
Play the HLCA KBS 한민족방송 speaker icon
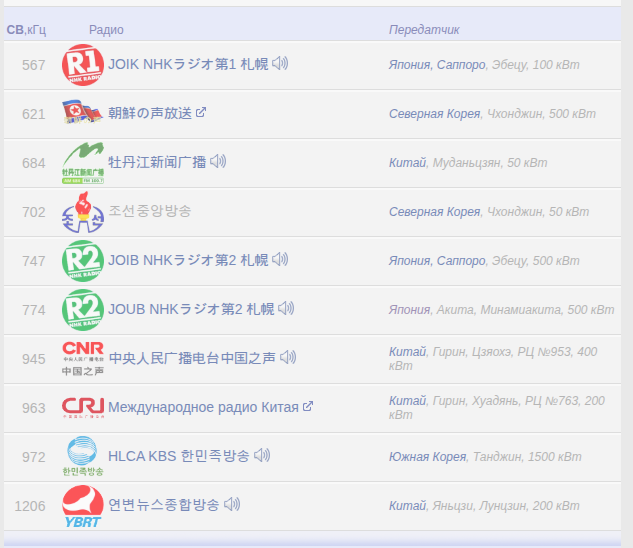(262, 456)
